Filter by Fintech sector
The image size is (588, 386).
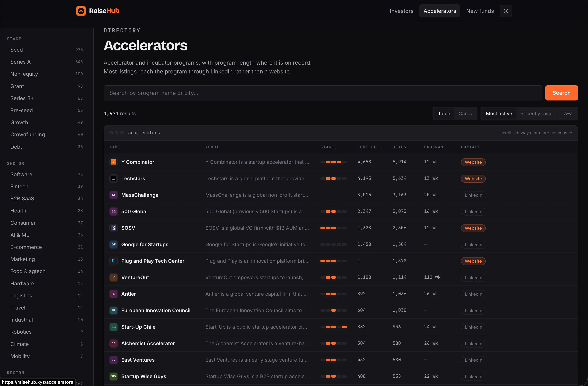pyautogui.click(x=46, y=187)
